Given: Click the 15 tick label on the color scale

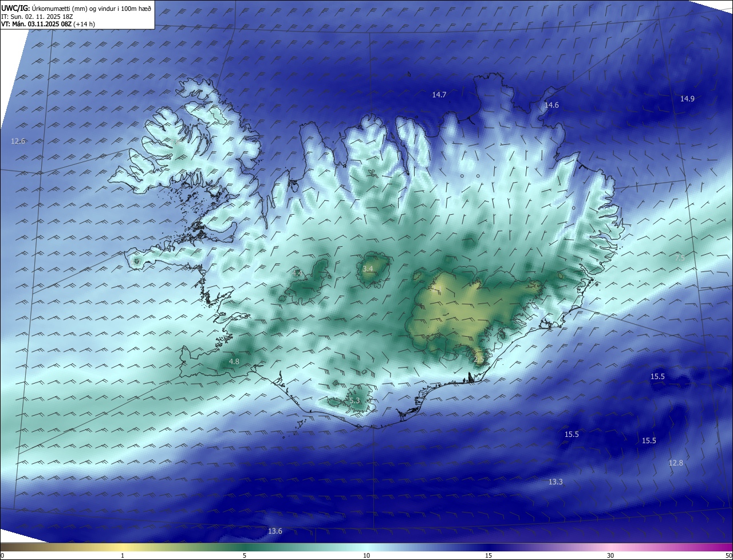Looking at the screenshot, I should click(x=488, y=555).
